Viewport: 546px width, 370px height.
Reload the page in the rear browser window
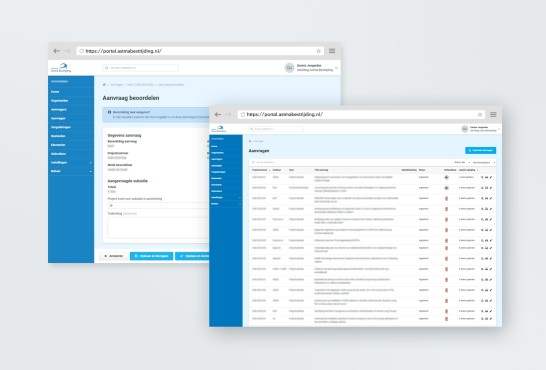pos(81,51)
